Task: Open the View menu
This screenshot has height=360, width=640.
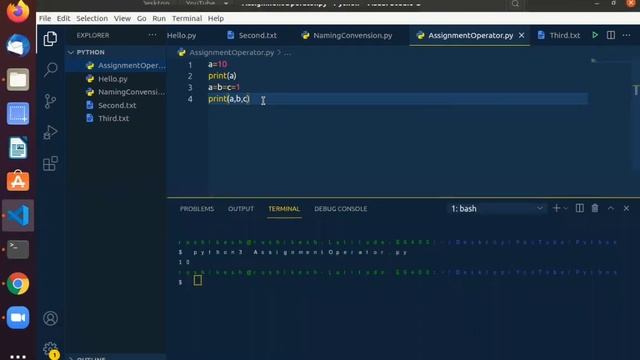Action: pos(122,18)
